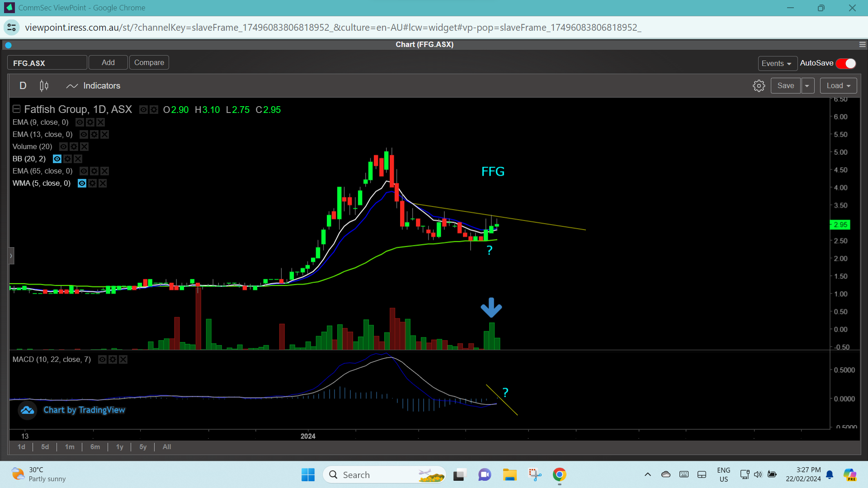Click the blue status dot beside chart title
Viewport: 868px width, 488px height.
pos(8,45)
